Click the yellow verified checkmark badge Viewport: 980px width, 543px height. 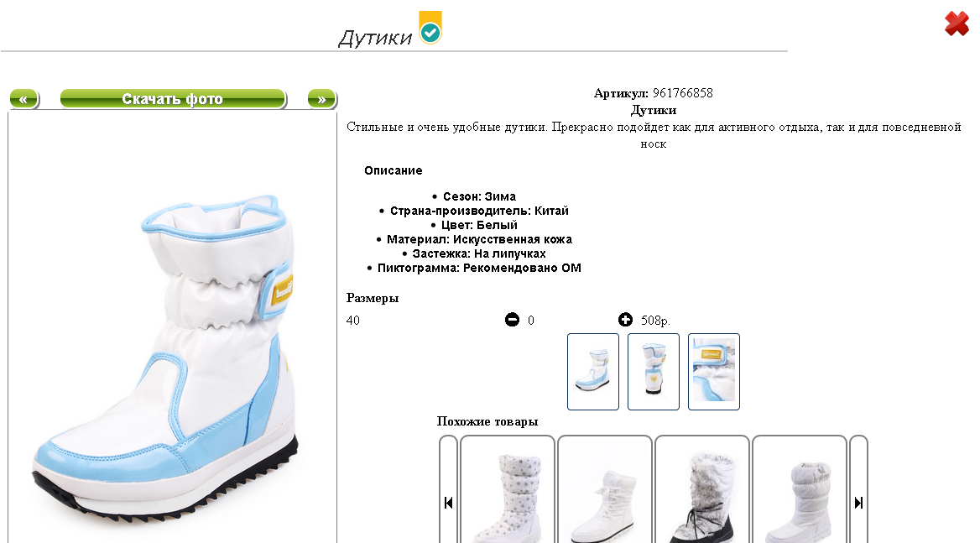(430, 28)
